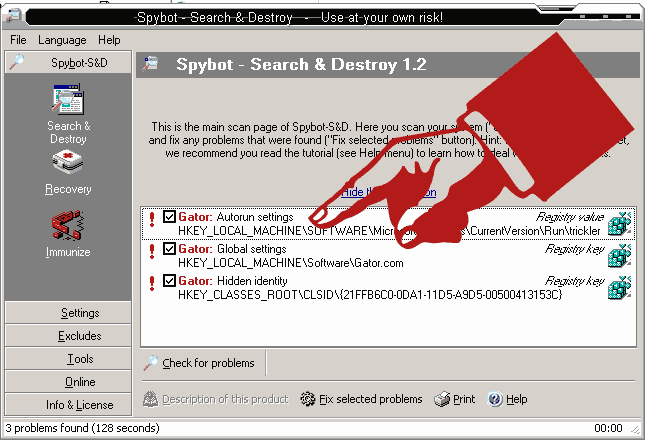Uncheck the Gator Global settings checkbox

pyautogui.click(x=169, y=248)
